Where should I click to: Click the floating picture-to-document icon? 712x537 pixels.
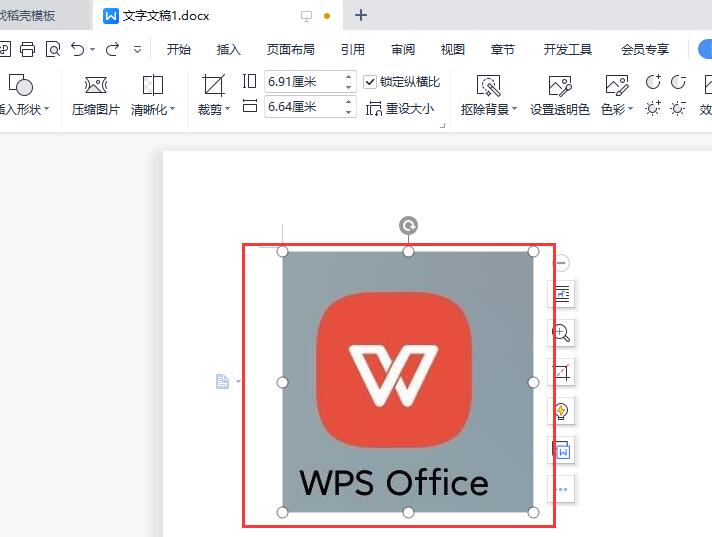click(562, 450)
